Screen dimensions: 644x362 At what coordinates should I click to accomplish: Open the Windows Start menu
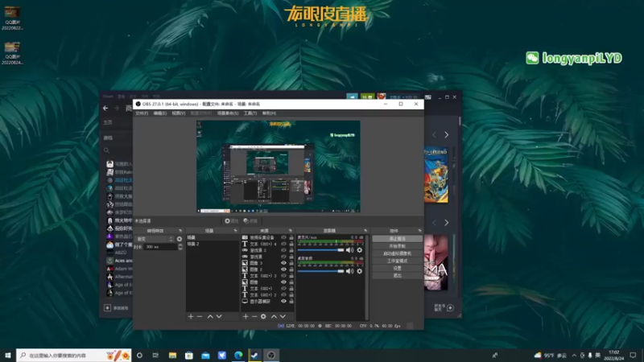pyautogui.click(x=7, y=355)
